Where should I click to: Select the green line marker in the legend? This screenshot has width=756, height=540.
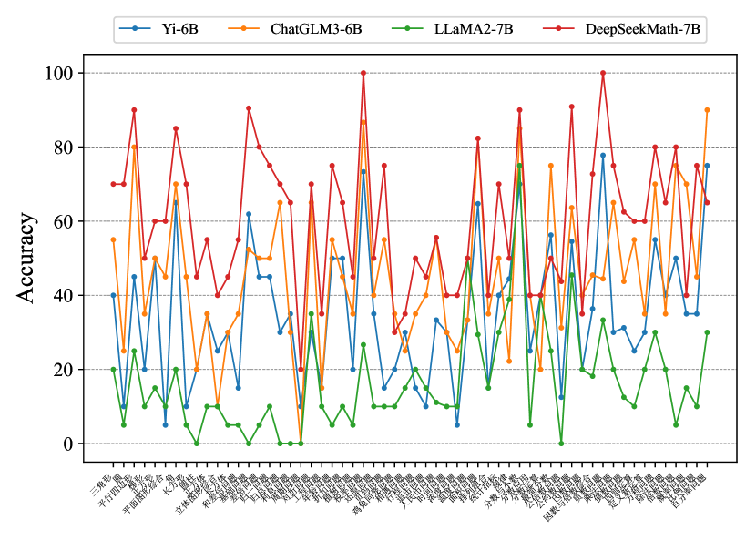tap(407, 29)
